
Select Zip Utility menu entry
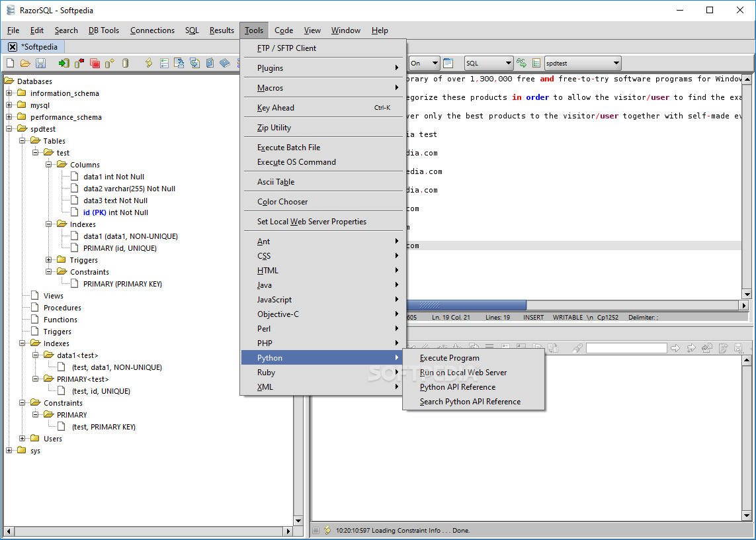(323, 128)
